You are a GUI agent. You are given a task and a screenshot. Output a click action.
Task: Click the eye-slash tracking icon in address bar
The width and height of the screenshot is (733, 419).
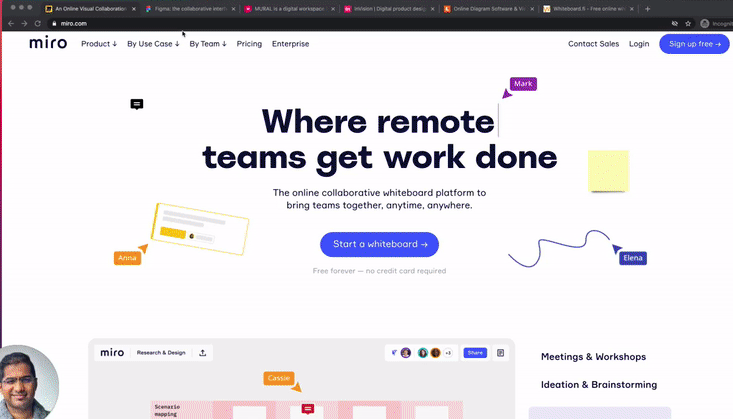coord(675,23)
